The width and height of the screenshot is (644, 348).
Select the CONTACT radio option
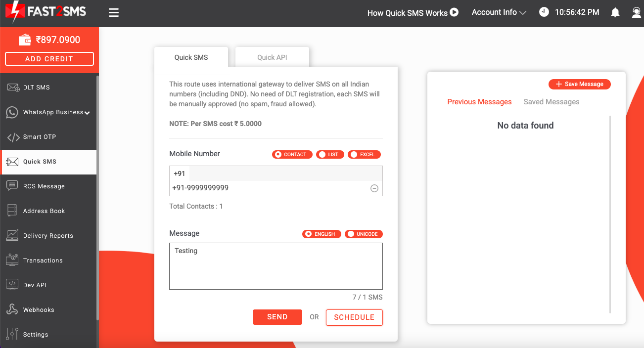click(x=292, y=155)
